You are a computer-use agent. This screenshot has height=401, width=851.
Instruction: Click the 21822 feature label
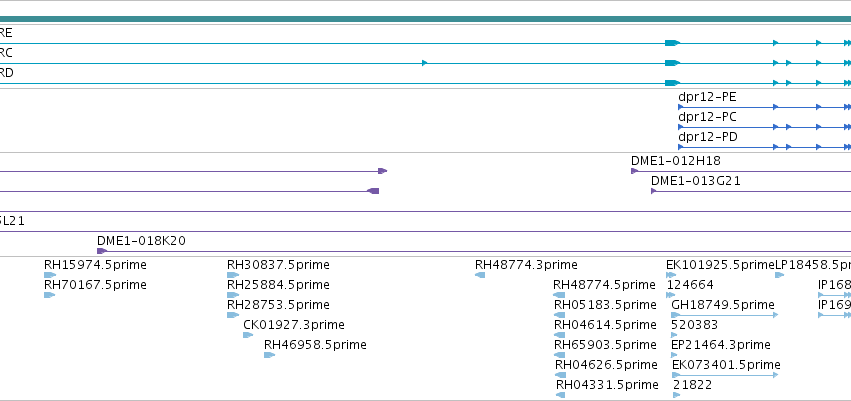pyautogui.click(x=693, y=385)
